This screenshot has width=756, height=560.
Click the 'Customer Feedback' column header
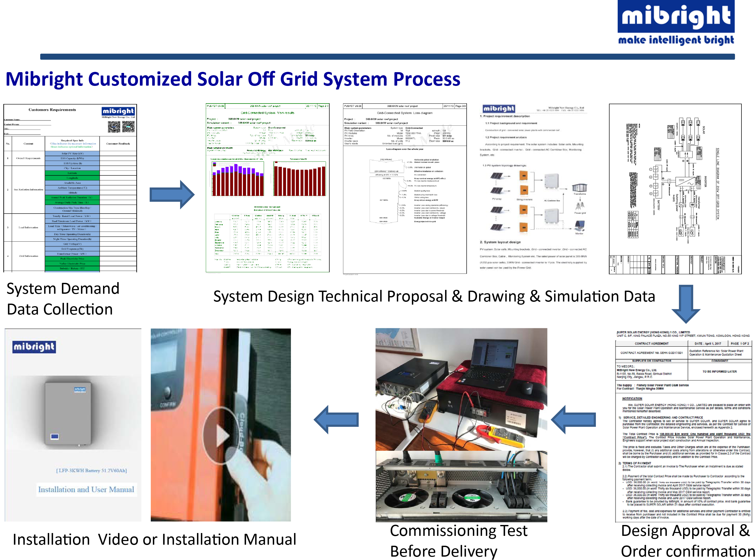coord(118,144)
